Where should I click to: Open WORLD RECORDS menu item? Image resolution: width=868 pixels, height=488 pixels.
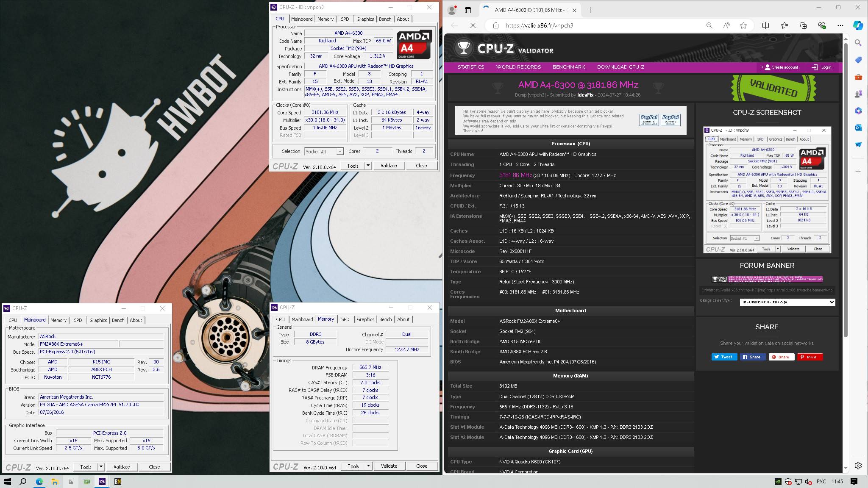[x=518, y=67]
